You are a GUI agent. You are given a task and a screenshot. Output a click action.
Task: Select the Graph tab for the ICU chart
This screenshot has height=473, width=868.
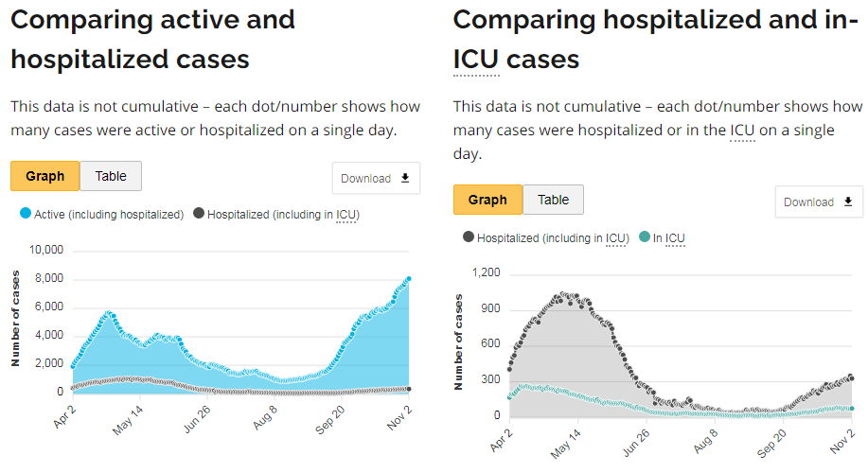coord(487,200)
